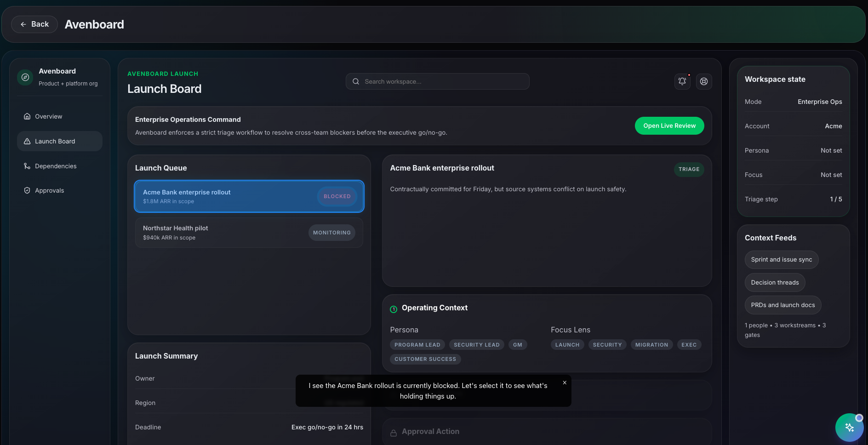Click the Approvals shield icon
868x445 pixels.
tap(27, 190)
